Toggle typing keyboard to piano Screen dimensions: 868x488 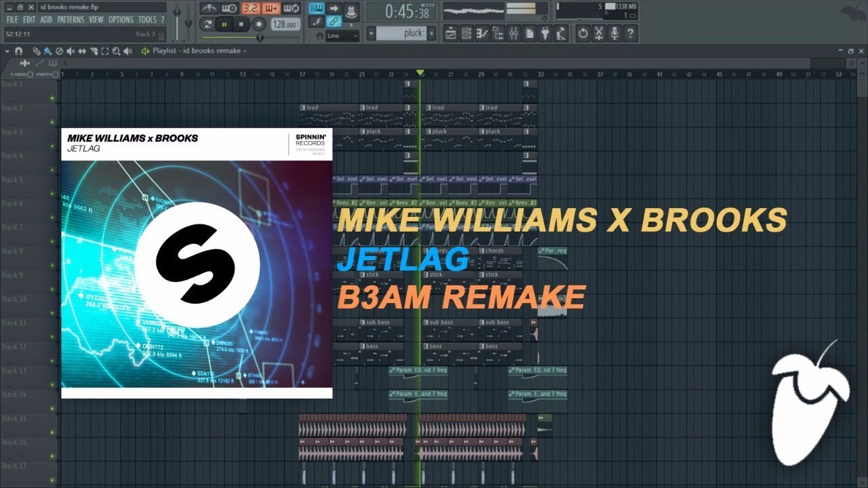tap(317, 8)
